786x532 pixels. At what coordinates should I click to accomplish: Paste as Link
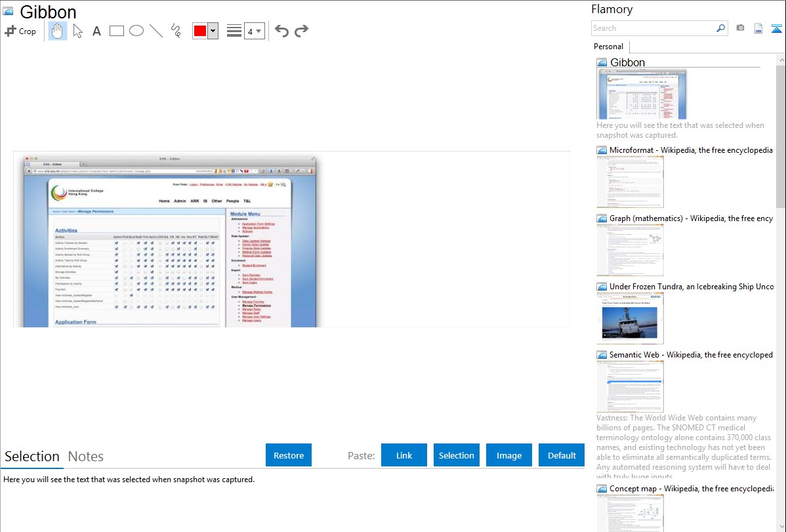point(404,455)
